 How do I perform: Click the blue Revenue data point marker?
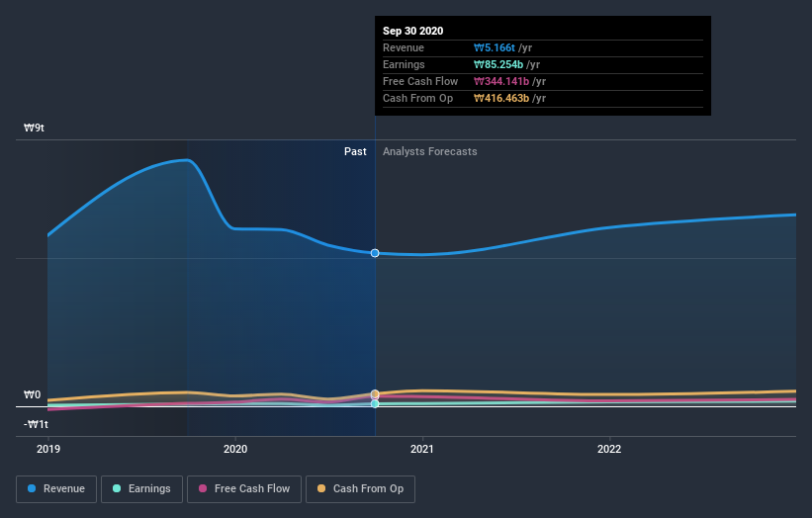click(x=375, y=253)
